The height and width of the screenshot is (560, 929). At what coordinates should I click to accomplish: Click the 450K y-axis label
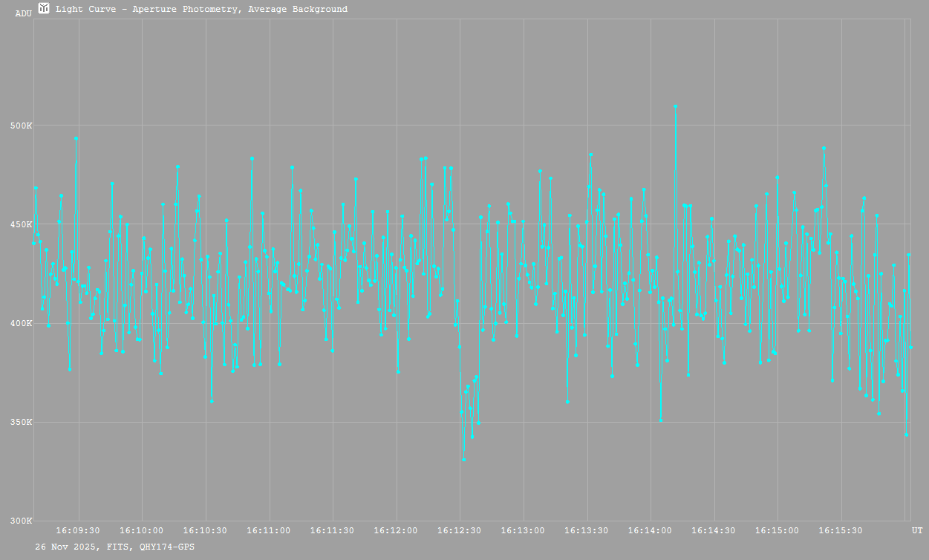point(21,224)
